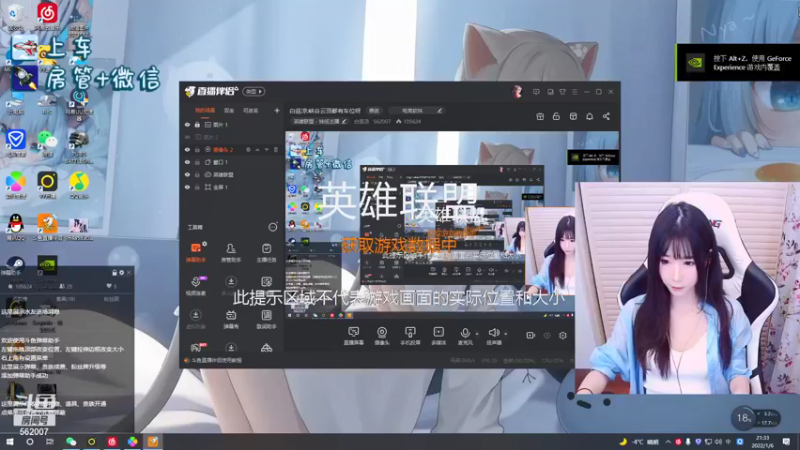Click the share icon above preview
Image resolution: width=800 pixels, height=450 pixels.
[606, 116]
